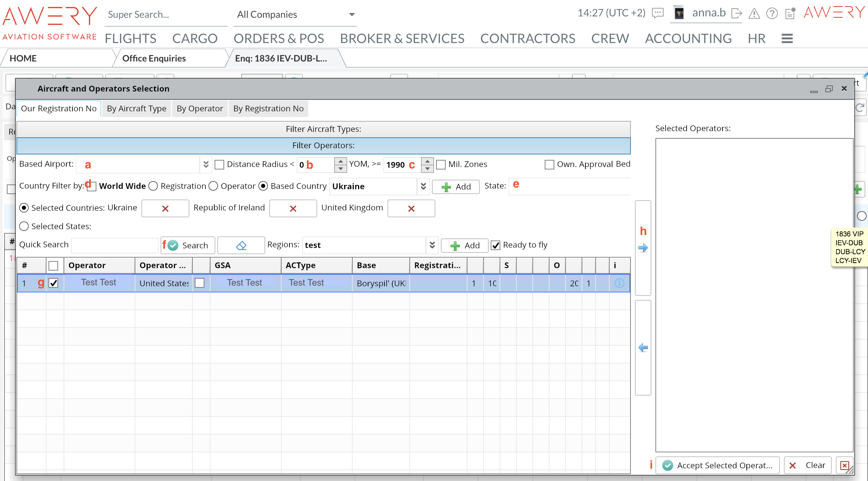Remove United Kingdom with its red X
This screenshot has width=868, height=481.
411,208
